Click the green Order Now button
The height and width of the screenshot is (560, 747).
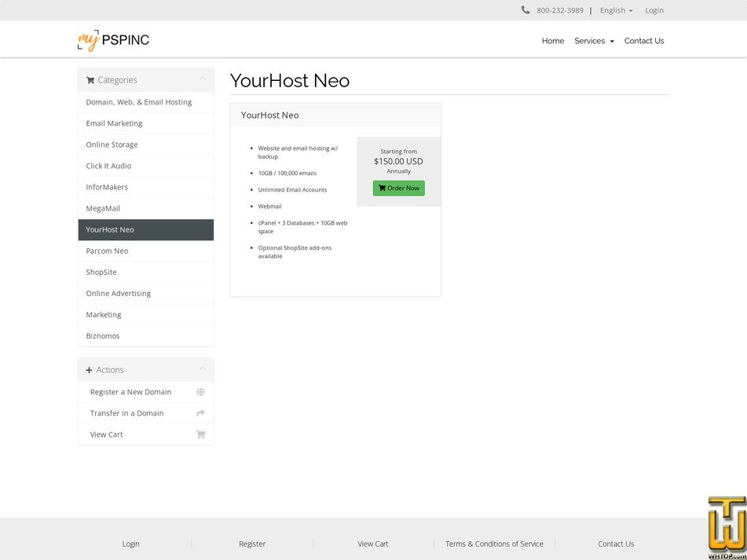(399, 188)
